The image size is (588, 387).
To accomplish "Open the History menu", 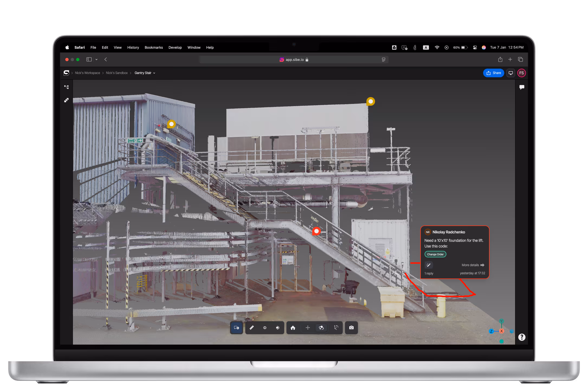I will pyautogui.click(x=133, y=47).
